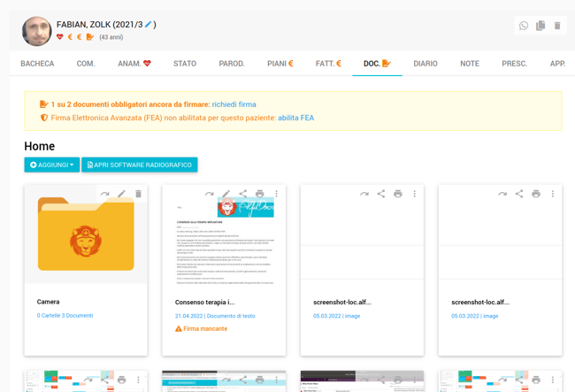Switch to the BACHECA tab
575x392 pixels.
(37, 64)
